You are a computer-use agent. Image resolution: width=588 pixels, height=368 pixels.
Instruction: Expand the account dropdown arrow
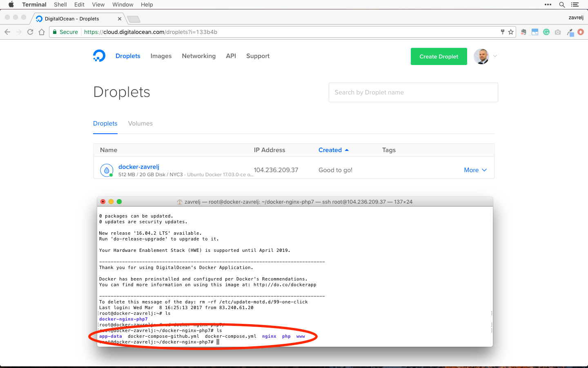click(495, 56)
